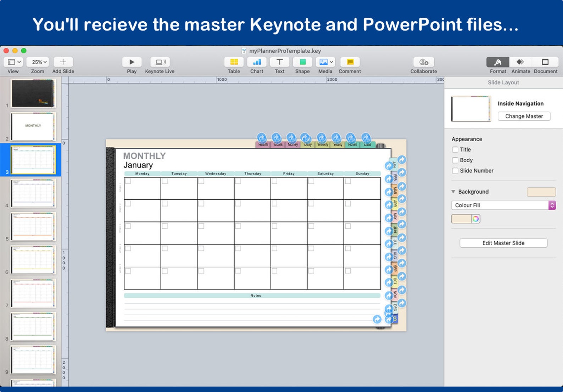563x392 pixels.
Task: Open the Media insert menu
Action: [325, 62]
